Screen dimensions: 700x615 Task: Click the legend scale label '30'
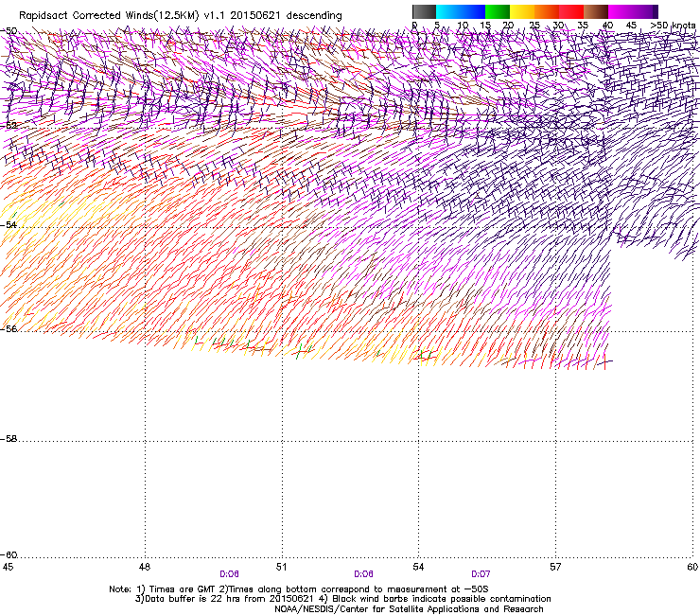pyautogui.click(x=558, y=26)
